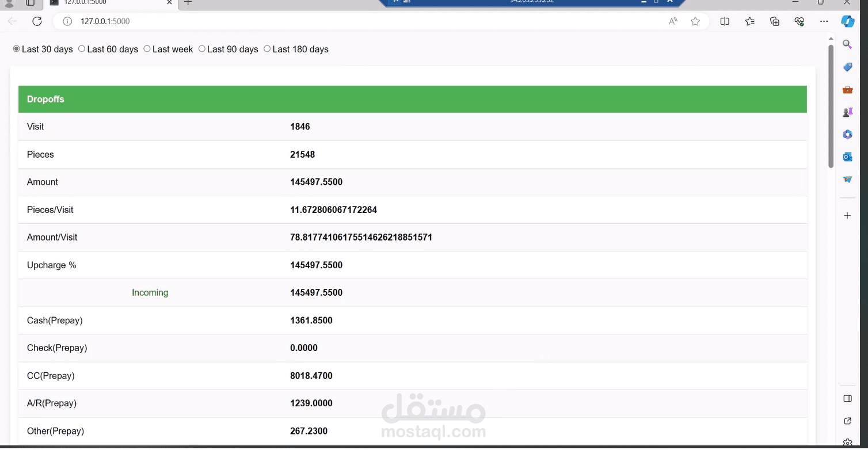Add page to favorites with star icon

695,21
